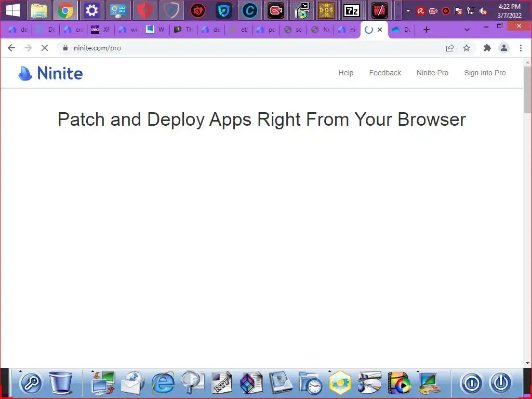Click the standby button in the dock
The image size is (532, 399).
click(x=472, y=383)
